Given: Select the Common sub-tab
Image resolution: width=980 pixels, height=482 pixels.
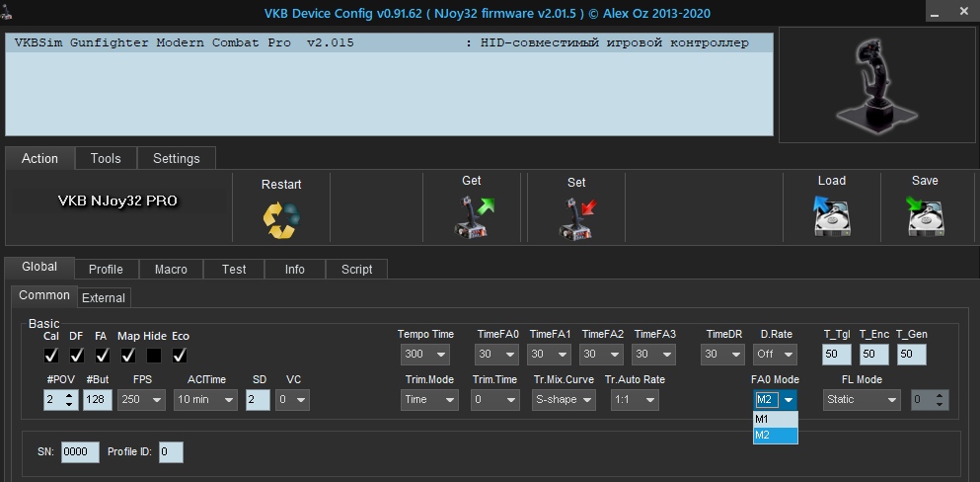Looking at the screenshot, I should point(44,295).
